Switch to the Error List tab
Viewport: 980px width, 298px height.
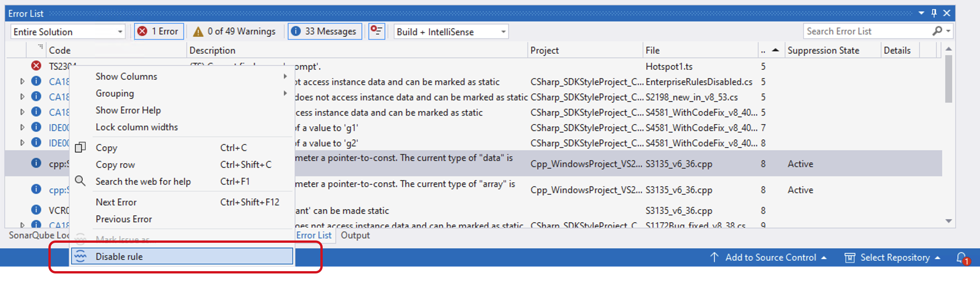tap(313, 235)
